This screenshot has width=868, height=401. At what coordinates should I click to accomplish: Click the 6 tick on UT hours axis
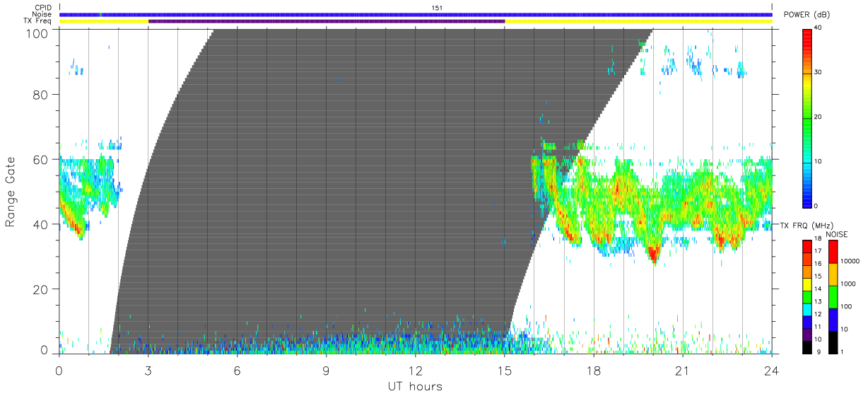pyautogui.click(x=237, y=371)
